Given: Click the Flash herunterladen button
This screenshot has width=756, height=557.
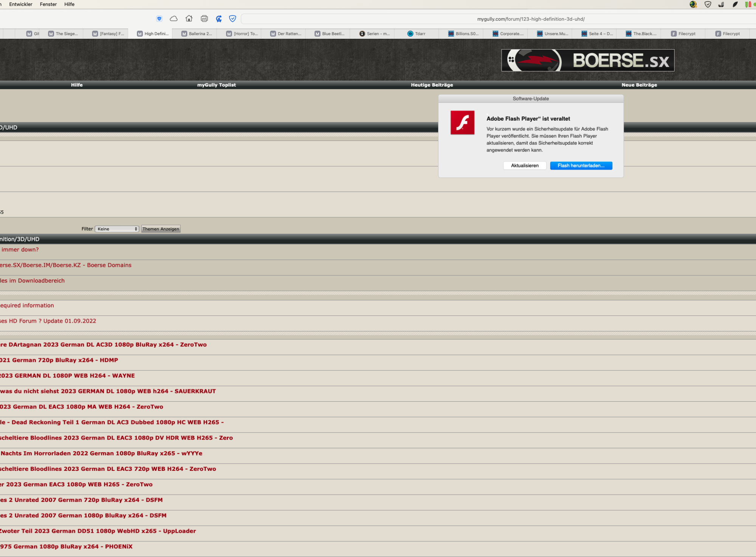Looking at the screenshot, I should (x=581, y=166).
